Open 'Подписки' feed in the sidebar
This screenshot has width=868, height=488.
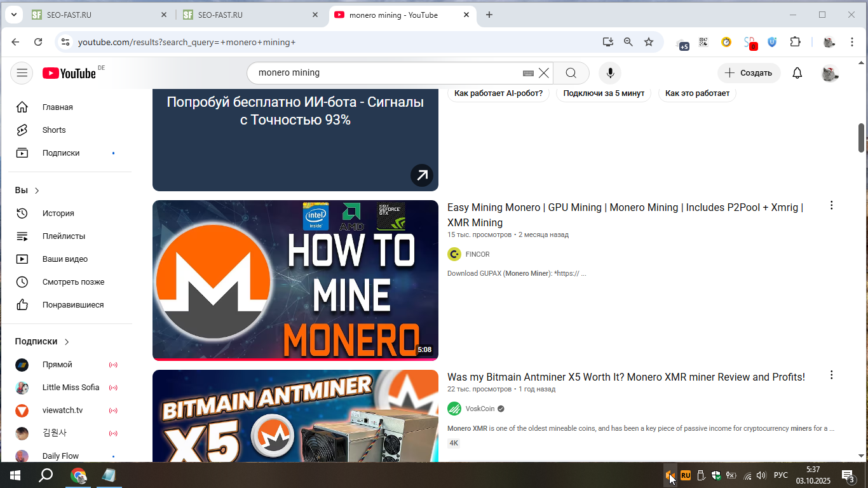tap(70, 153)
